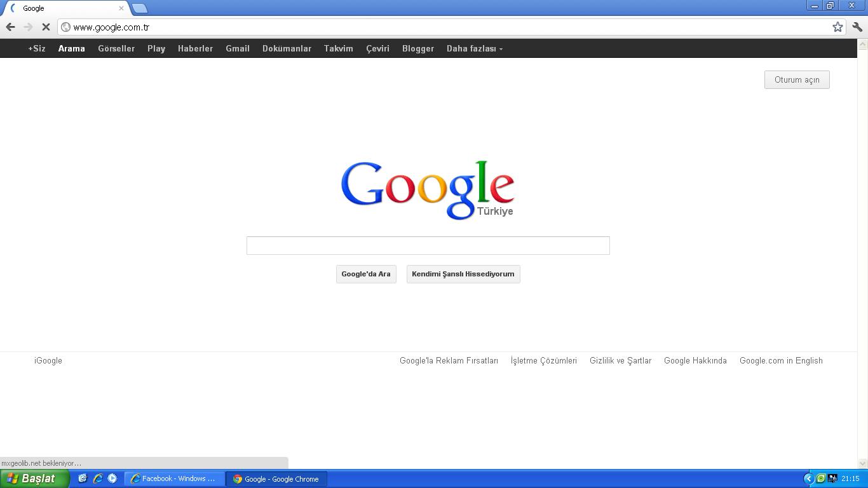The width and height of the screenshot is (868, 488).
Task: Open Google'la Reklam Fırsatları link
Action: coord(449,360)
